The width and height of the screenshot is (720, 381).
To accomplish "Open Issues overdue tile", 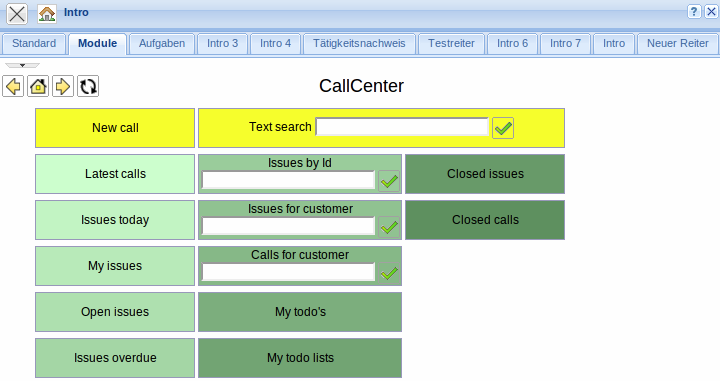I will coord(115,358).
